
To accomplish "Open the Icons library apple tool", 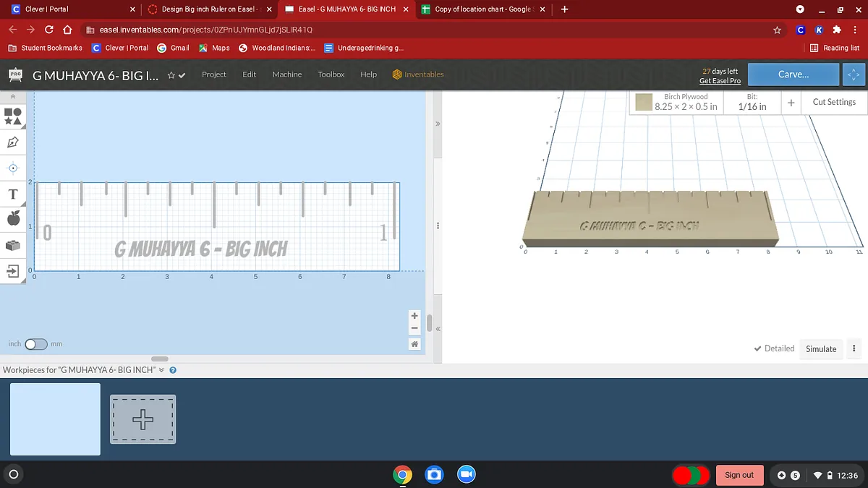I will pyautogui.click(x=12, y=218).
